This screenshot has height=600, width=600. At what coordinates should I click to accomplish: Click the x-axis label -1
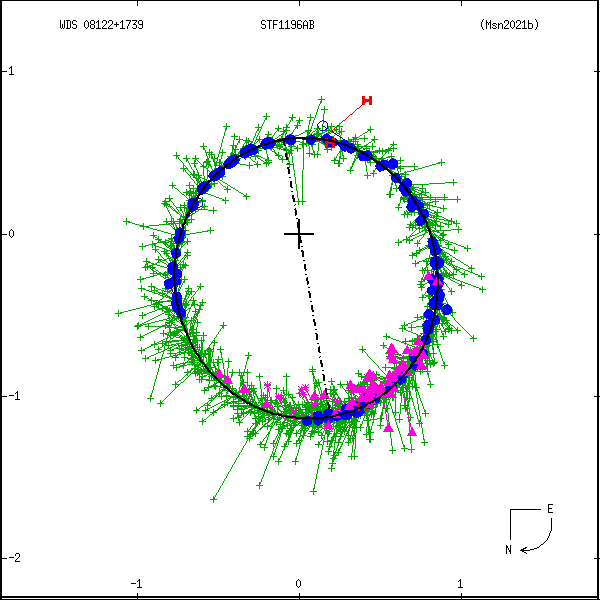pyautogui.click(x=136, y=583)
